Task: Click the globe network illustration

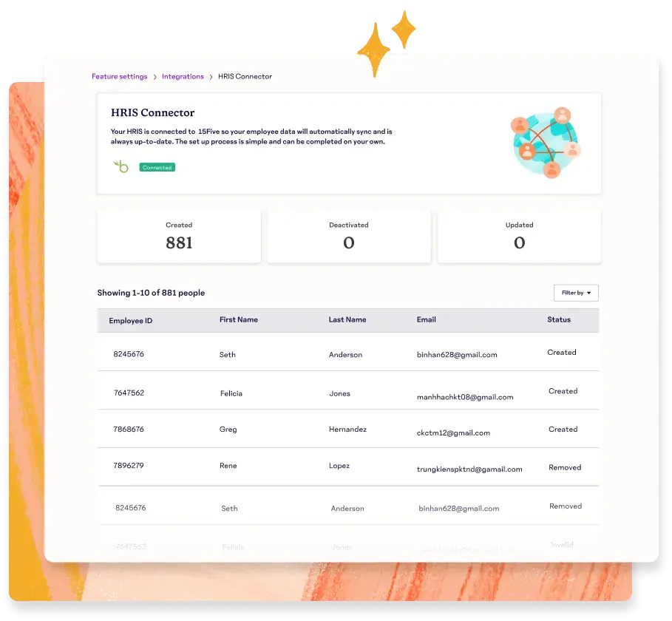Action: [546, 143]
